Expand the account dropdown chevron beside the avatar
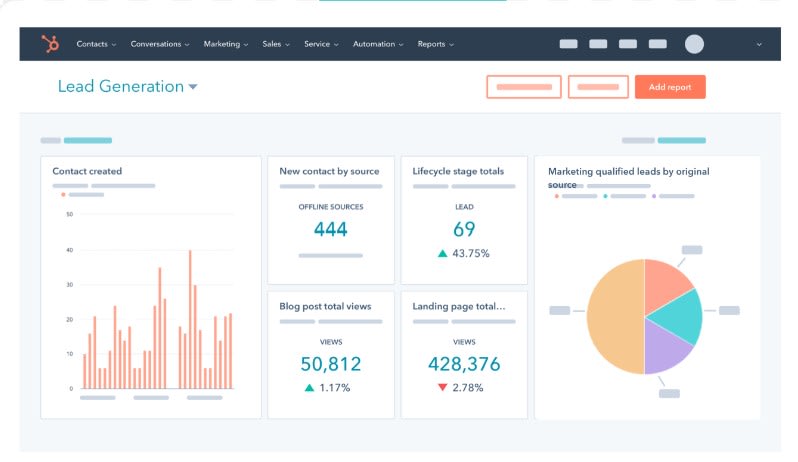Viewport: 798px width, 462px height. pos(759,45)
